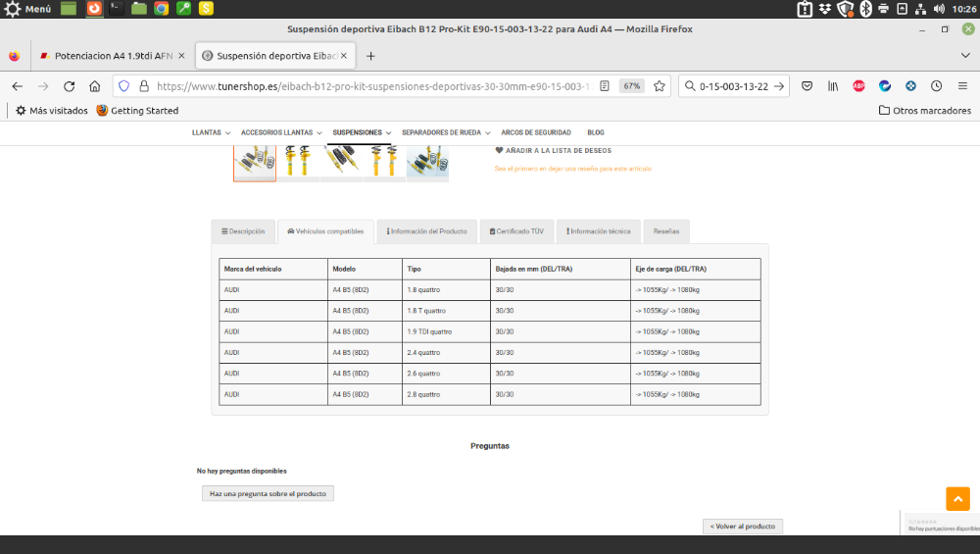Switch to the Descripción tab
The width and height of the screenshot is (980, 554).
click(243, 231)
